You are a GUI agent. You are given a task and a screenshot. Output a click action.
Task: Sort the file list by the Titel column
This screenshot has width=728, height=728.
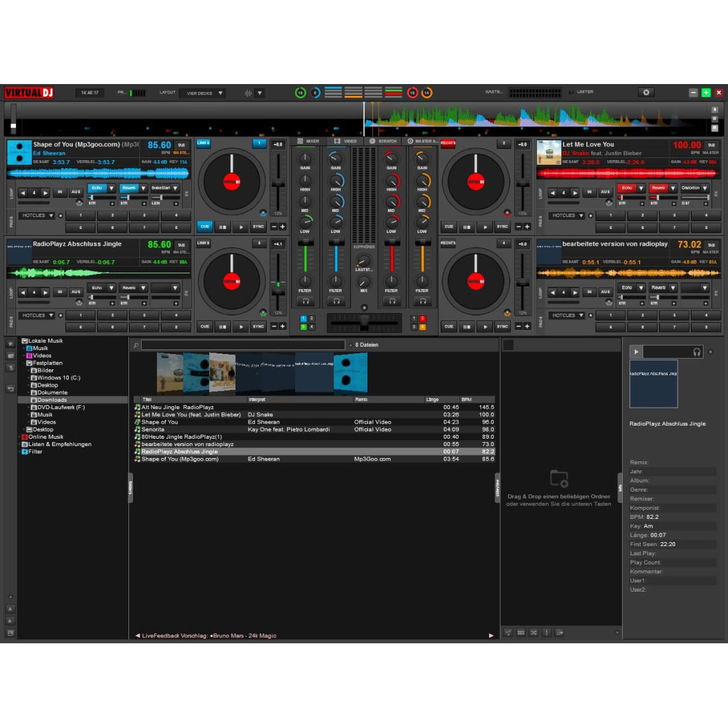tap(194, 399)
